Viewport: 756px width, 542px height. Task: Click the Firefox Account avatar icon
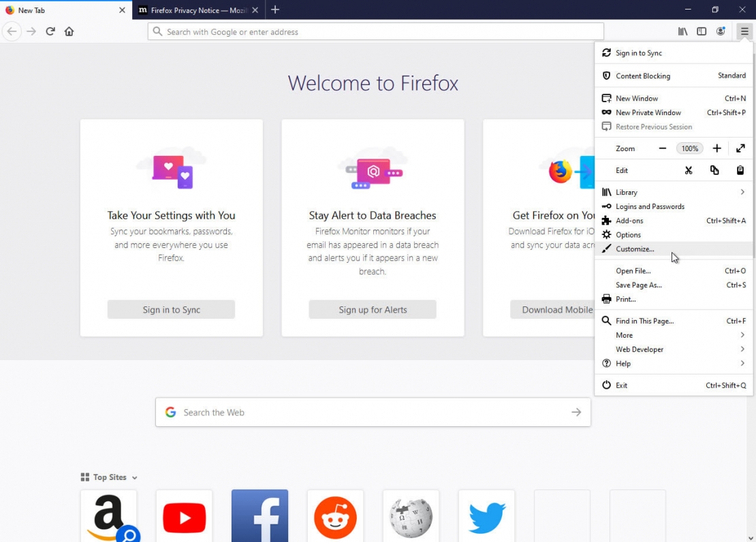(x=721, y=31)
